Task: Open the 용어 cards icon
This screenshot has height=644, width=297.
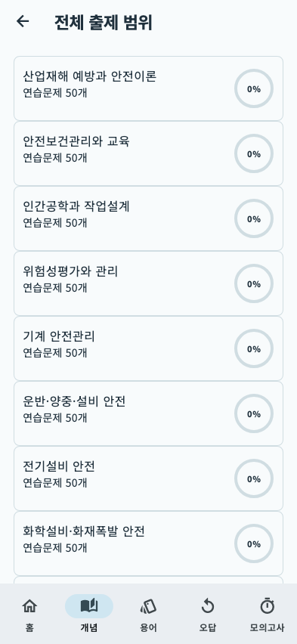Action: pos(148,605)
